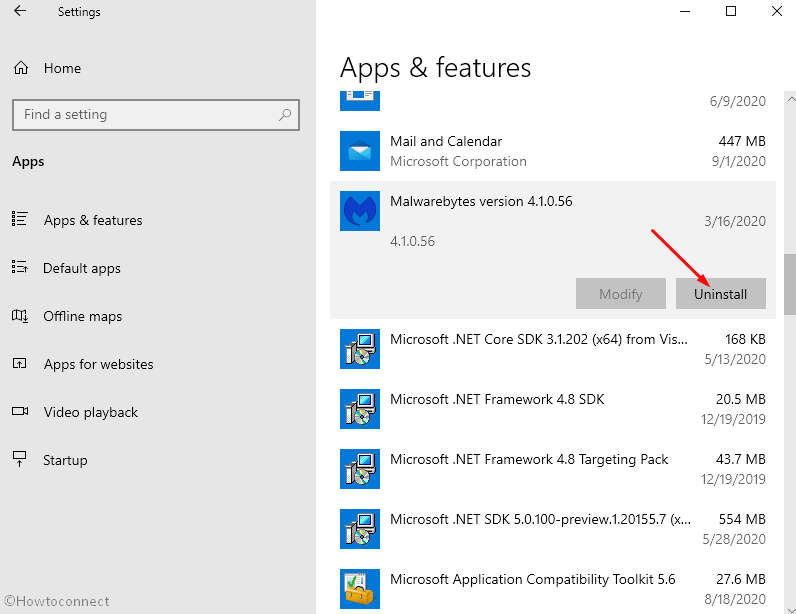Select .NET Framework 4.8 Targeting Pack entry
The width and height of the screenshot is (796, 614).
(553, 469)
